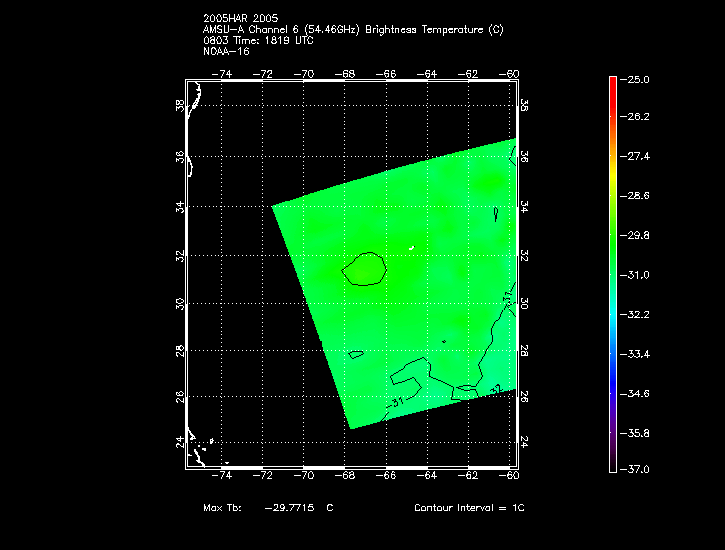Click the 1819 UTC time text
Screen dimensions: 725x550
[281, 41]
